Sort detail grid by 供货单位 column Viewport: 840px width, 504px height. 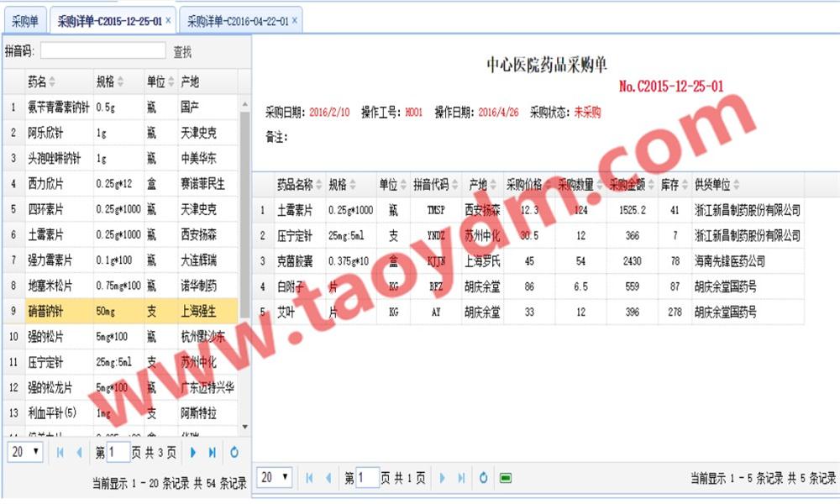pos(712,185)
